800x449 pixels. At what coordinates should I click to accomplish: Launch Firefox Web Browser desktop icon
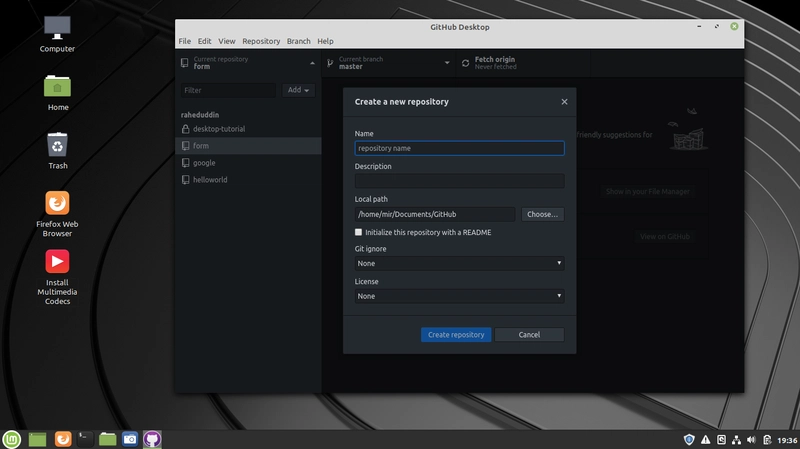[x=58, y=204]
